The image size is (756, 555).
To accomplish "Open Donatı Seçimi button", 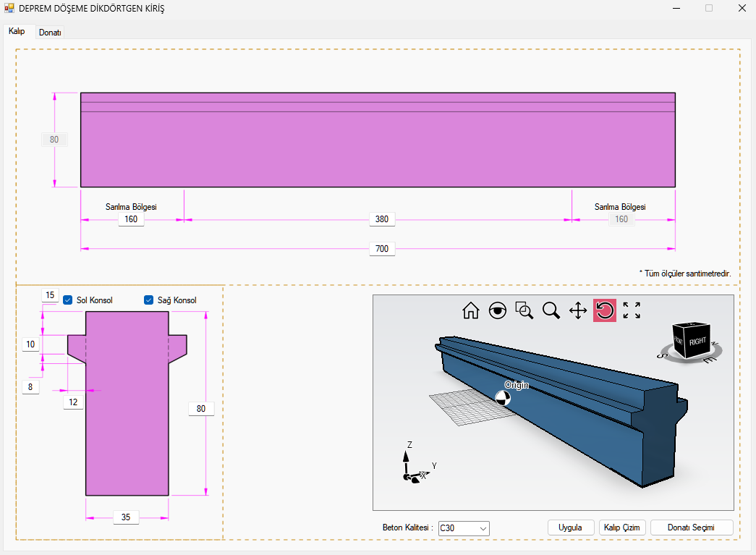I will point(692,528).
